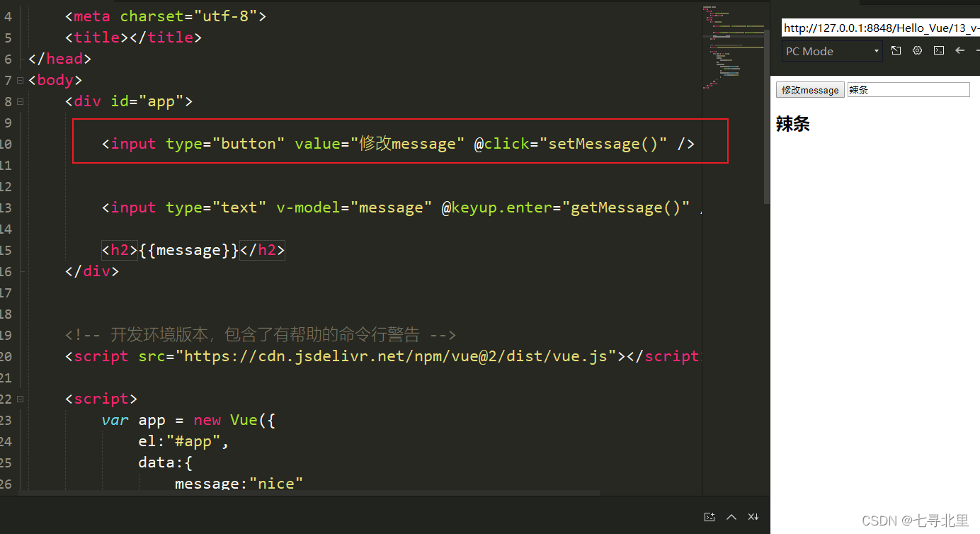The width and height of the screenshot is (980, 534).
Task: Click the X-down icon in bottom bar
Action: (x=753, y=517)
